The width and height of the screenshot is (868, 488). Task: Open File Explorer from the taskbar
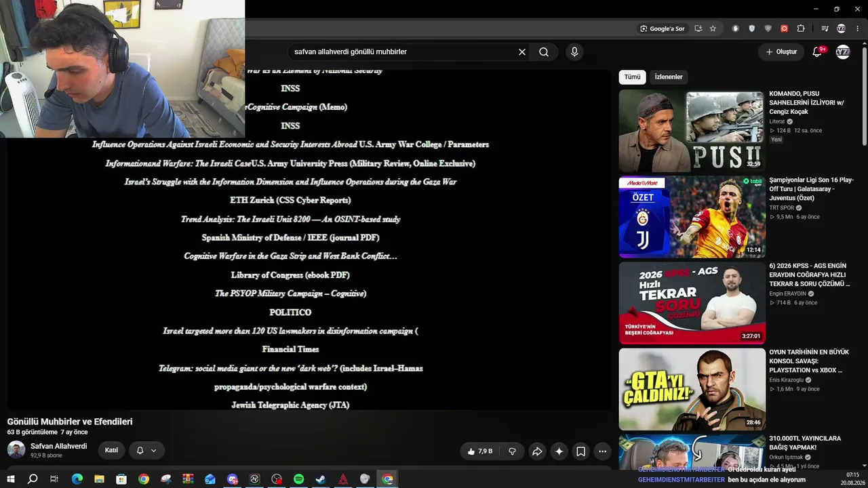[99, 479]
